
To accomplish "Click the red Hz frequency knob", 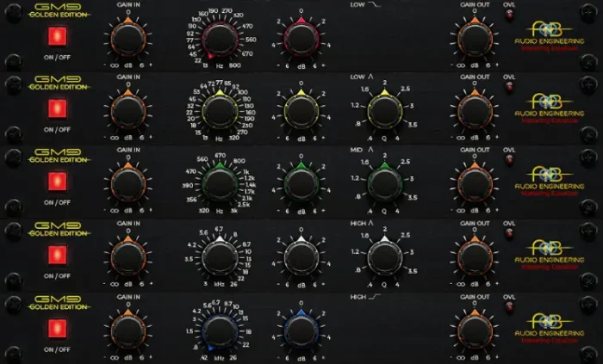I will point(220,39).
